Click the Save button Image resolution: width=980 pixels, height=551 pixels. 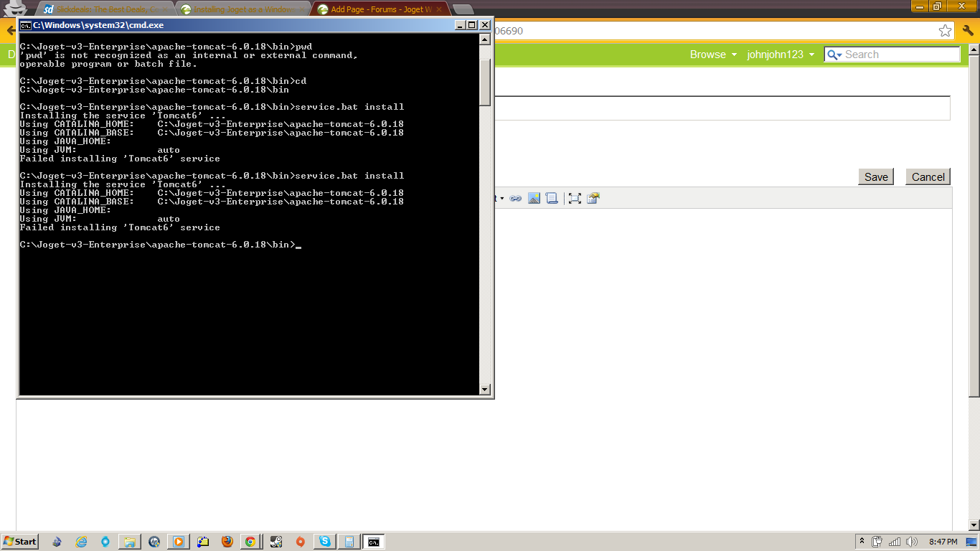pyautogui.click(x=876, y=177)
